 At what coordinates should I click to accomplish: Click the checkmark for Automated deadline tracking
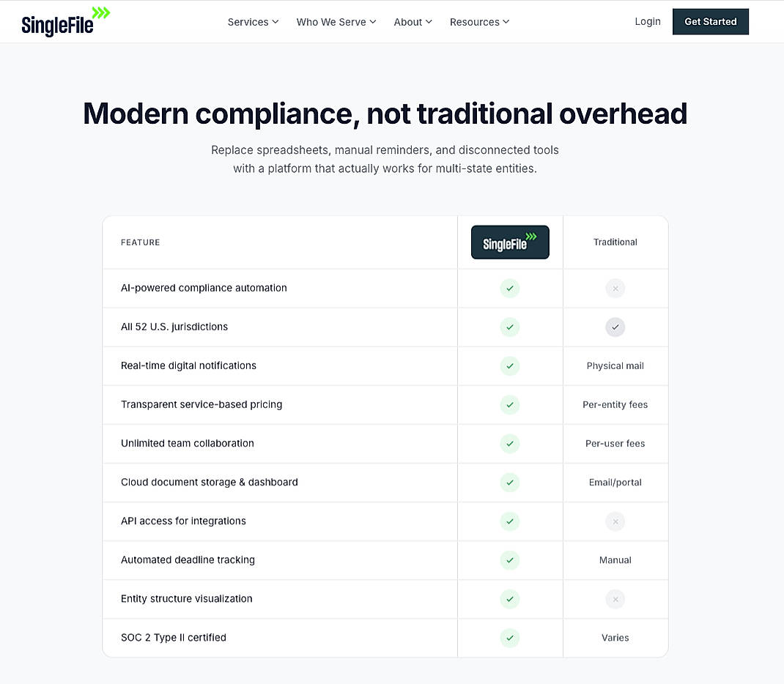[x=510, y=560]
